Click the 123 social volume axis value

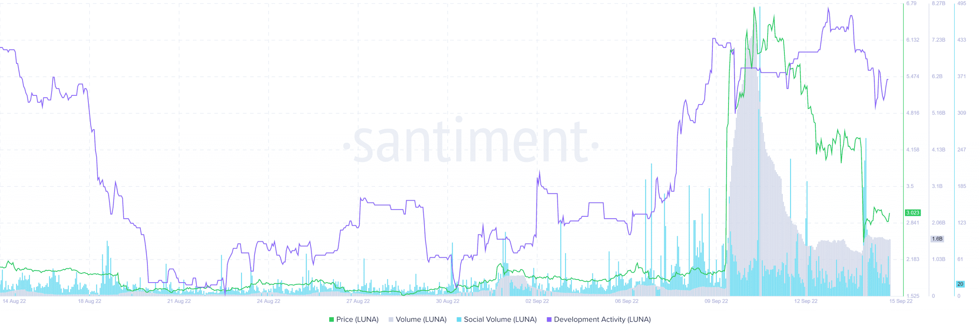pyautogui.click(x=962, y=222)
